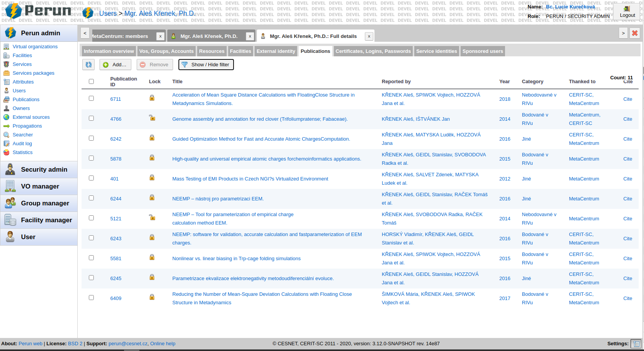Open Statistics in the Perun admin sidebar
This screenshot has height=351, width=644.
click(x=23, y=152)
